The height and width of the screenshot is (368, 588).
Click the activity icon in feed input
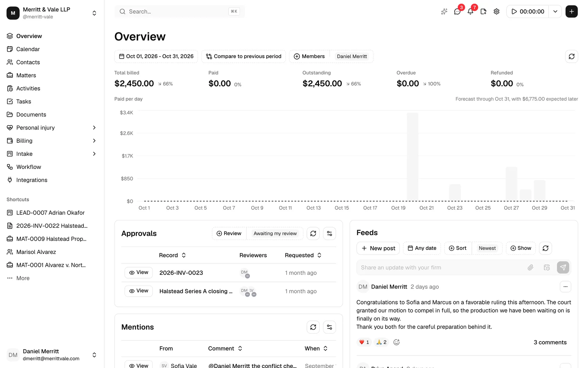pyautogui.click(x=546, y=268)
